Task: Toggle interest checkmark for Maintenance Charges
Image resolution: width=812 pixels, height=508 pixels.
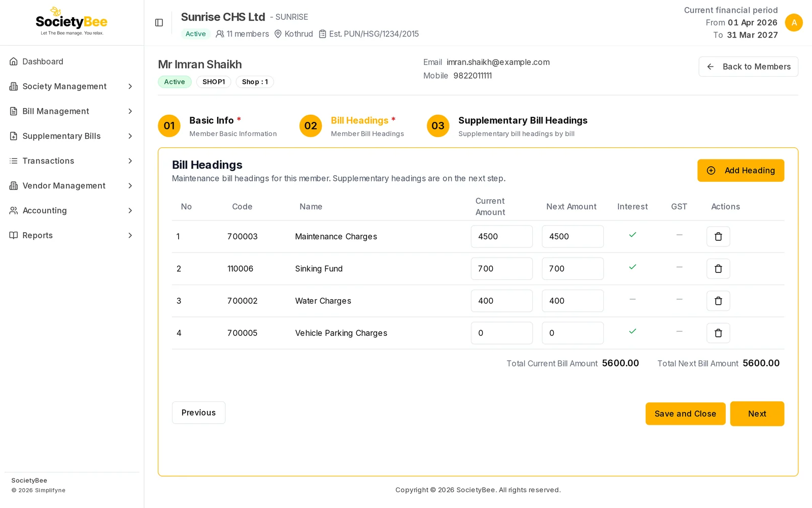Action: pyautogui.click(x=632, y=235)
